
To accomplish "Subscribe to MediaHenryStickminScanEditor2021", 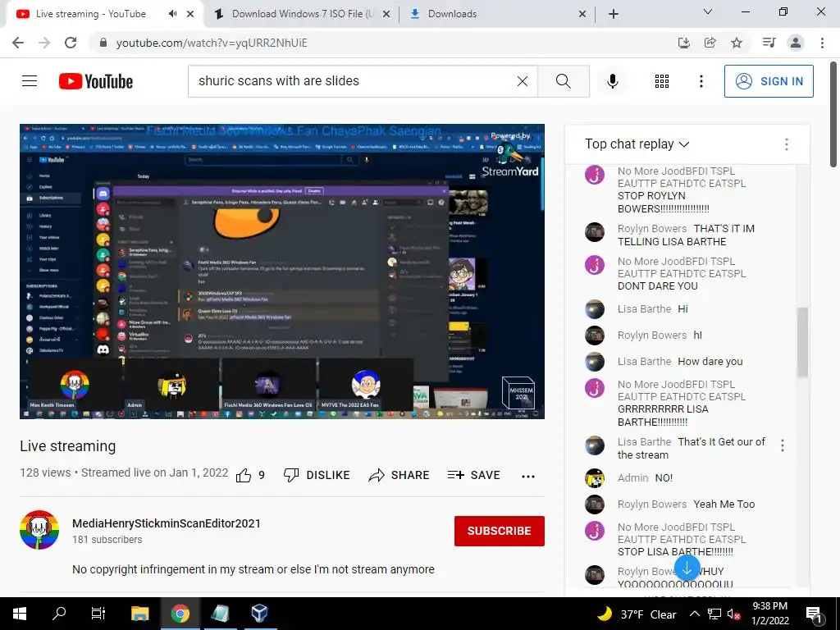I will (x=500, y=531).
